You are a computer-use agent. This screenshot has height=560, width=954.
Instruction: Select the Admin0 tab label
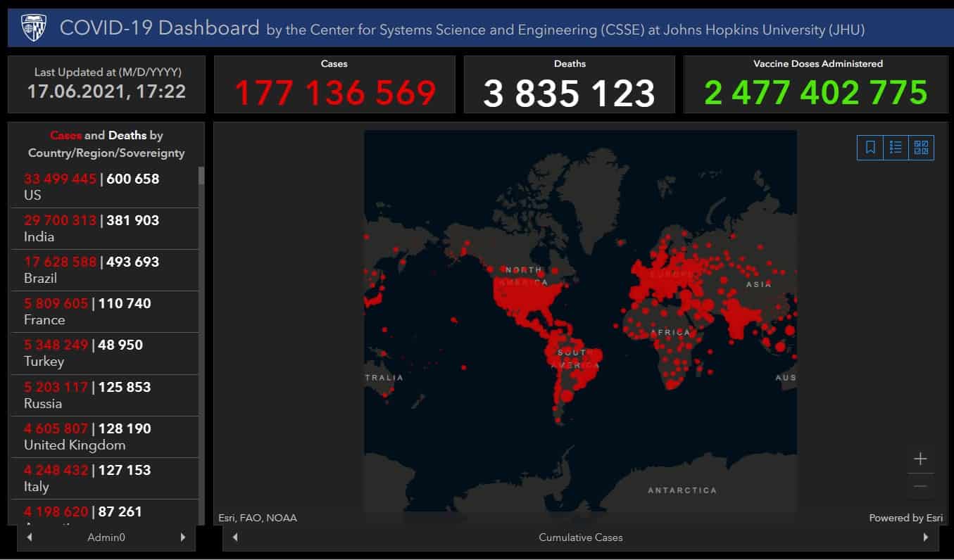[106, 537]
